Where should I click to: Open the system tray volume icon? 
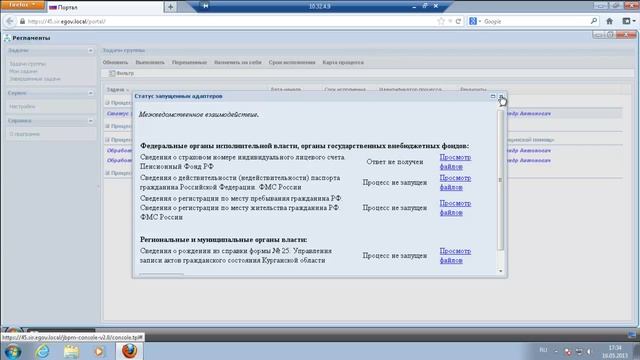589,351
